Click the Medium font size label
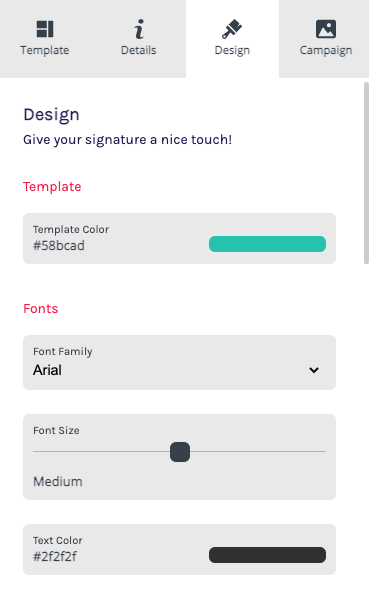The height and width of the screenshot is (599, 369). [58, 482]
